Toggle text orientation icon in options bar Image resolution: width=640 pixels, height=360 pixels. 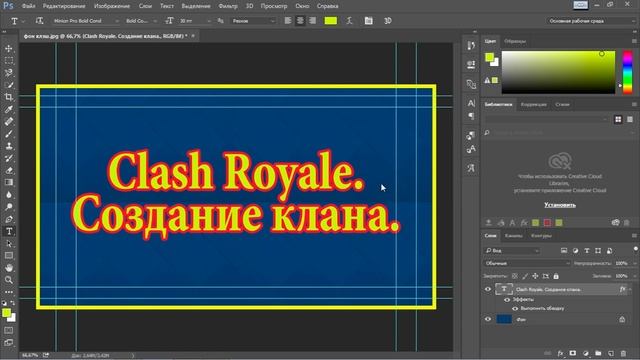pyautogui.click(x=39, y=21)
